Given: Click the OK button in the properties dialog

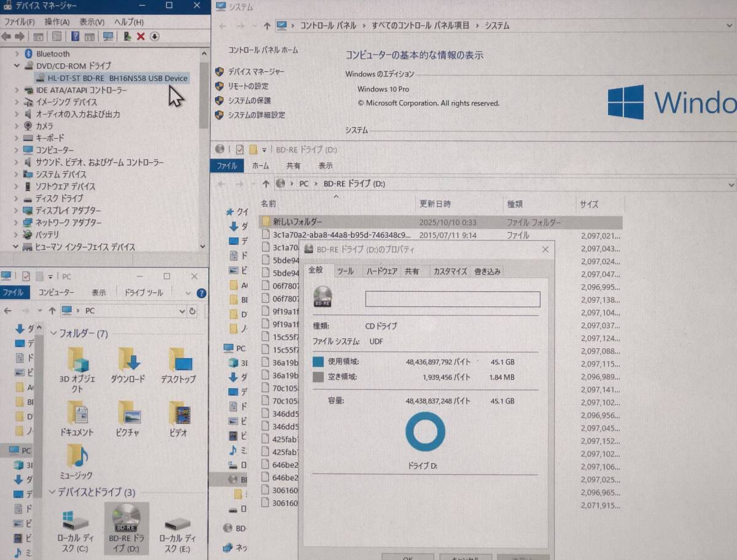Looking at the screenshot, I should [x=408, y=556].
